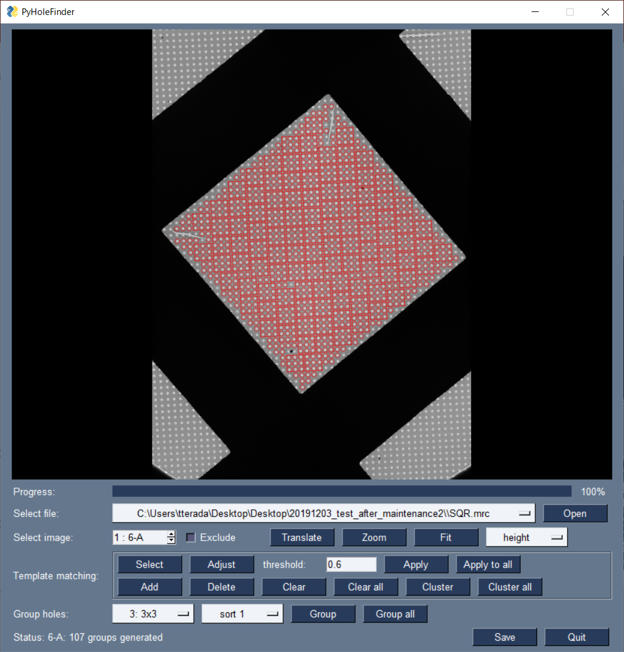Click the PyHoleFinder Python icon in title bar

tap(12, 12)
